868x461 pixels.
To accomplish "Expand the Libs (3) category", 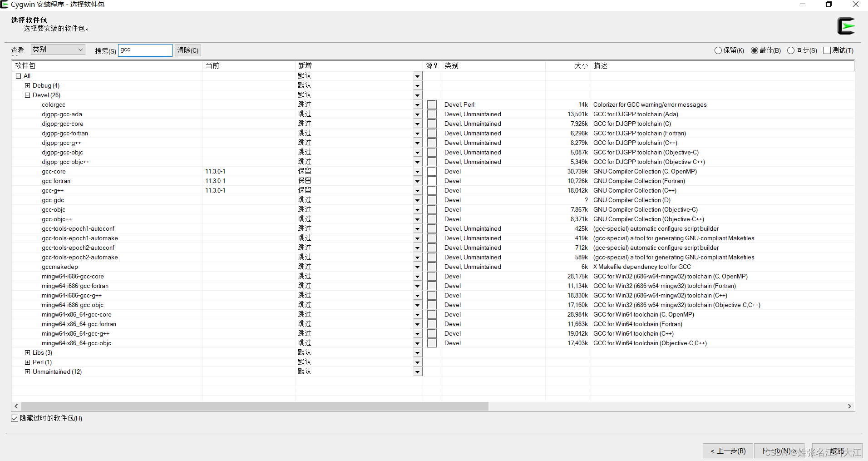I will click(27, 352).
